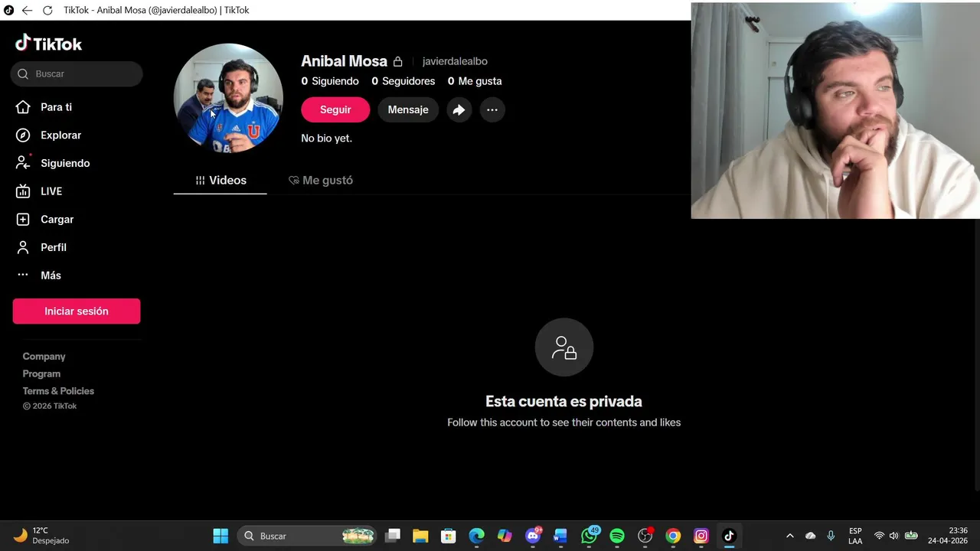The height and width of the screenshot is (551, 980).
Task: Open clock showing 23:36 24-04-2026
Action: click(x=948, y=536)
